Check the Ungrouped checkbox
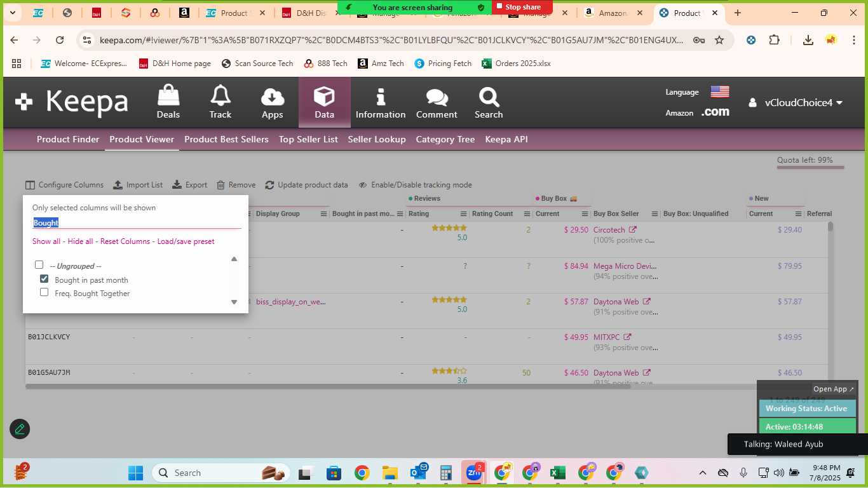This screenshot has height=488, width=868. click(39, 265)
